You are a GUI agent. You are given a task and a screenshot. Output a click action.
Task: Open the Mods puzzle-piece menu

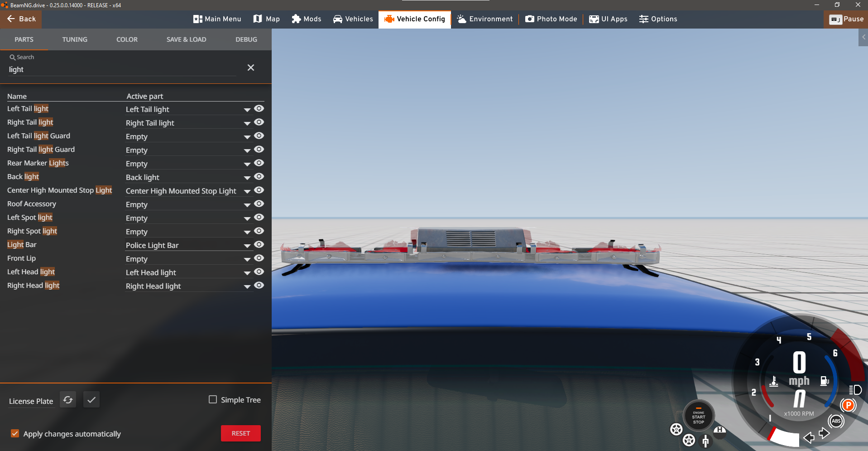pyautogui.click(x=307, y=19)
